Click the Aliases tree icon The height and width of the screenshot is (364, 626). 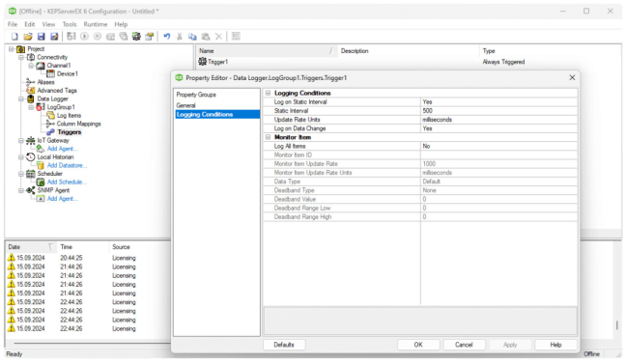[x=31, y=82]
